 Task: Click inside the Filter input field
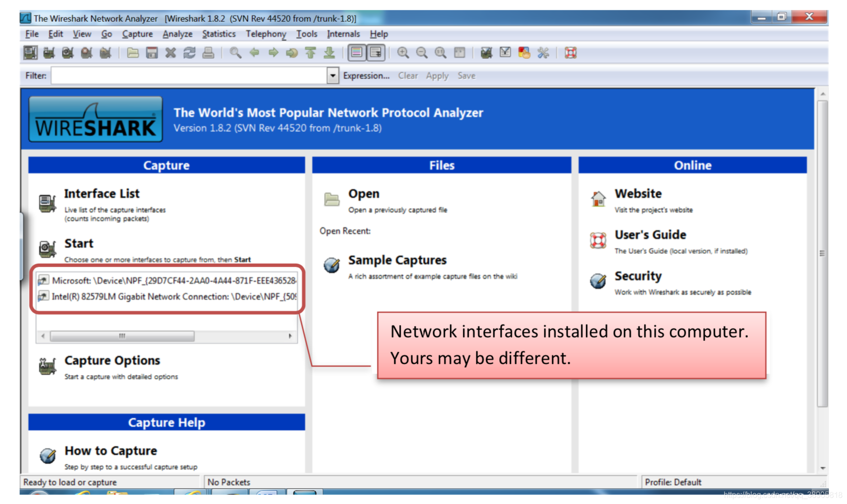coord(189,76)
